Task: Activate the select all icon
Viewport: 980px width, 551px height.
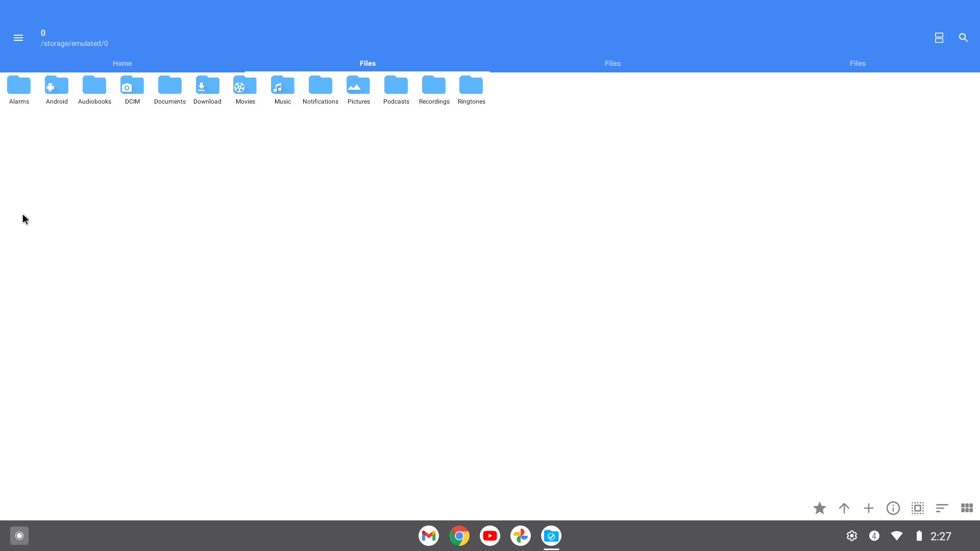Action: pos(917,508)
